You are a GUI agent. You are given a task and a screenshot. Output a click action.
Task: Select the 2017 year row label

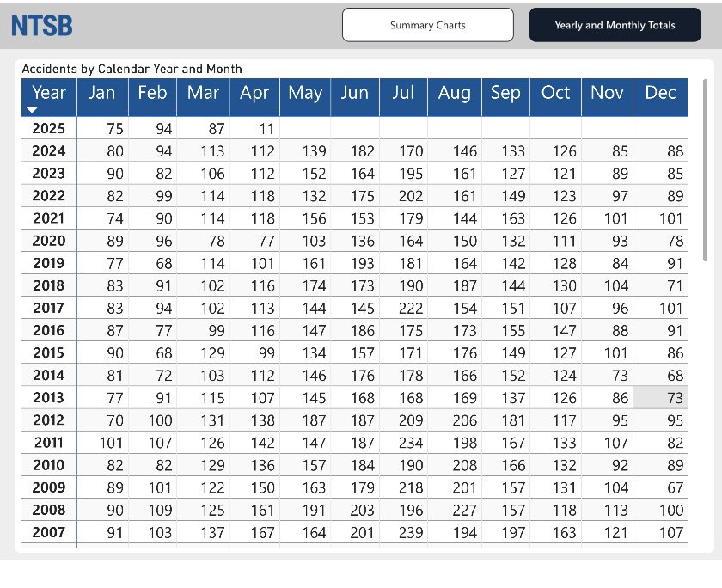click(x=49, y=308)
